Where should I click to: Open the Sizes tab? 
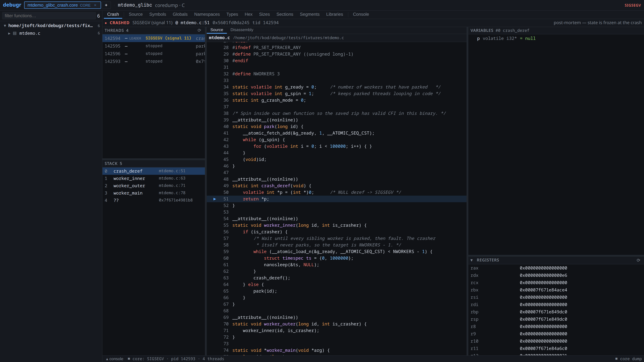pos(264,14)
